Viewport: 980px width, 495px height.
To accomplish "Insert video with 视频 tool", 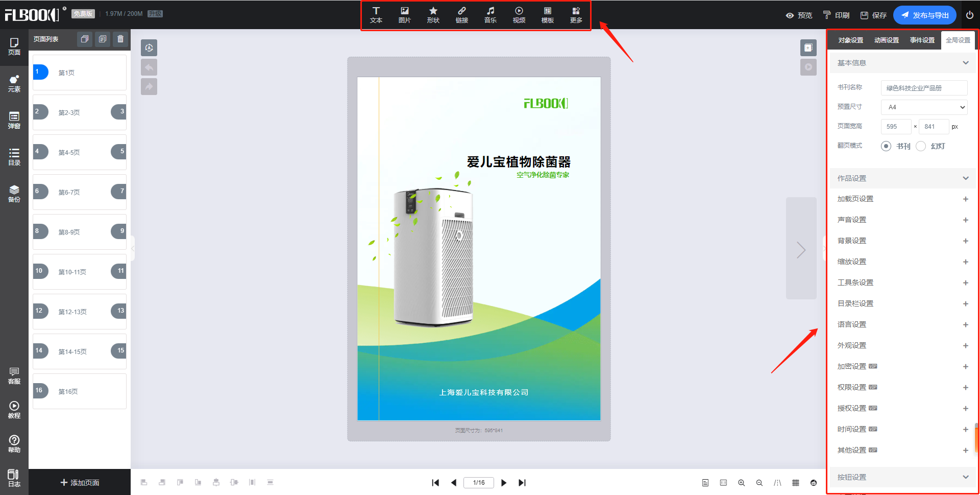I will point(519,15).
